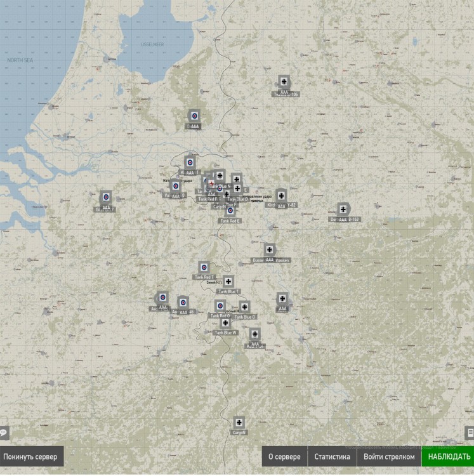
Task: Select Allied airfield icon labeled Ki...1
Action: click(190, 162)
